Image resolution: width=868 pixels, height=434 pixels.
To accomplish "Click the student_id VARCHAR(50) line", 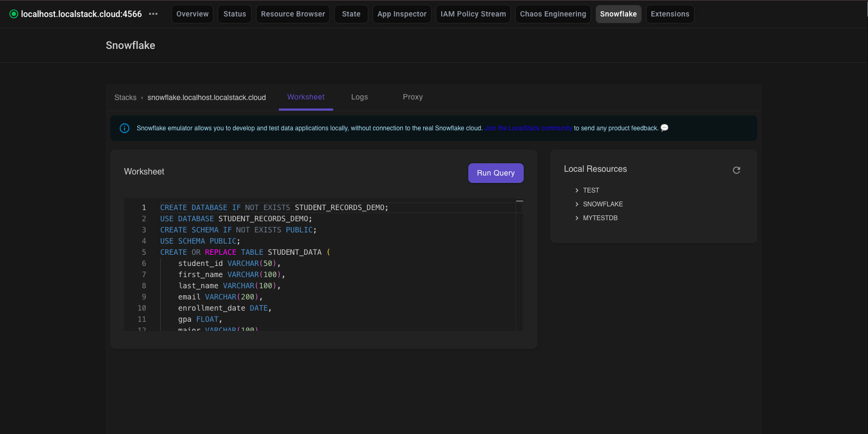I will [x=229, y=263].
